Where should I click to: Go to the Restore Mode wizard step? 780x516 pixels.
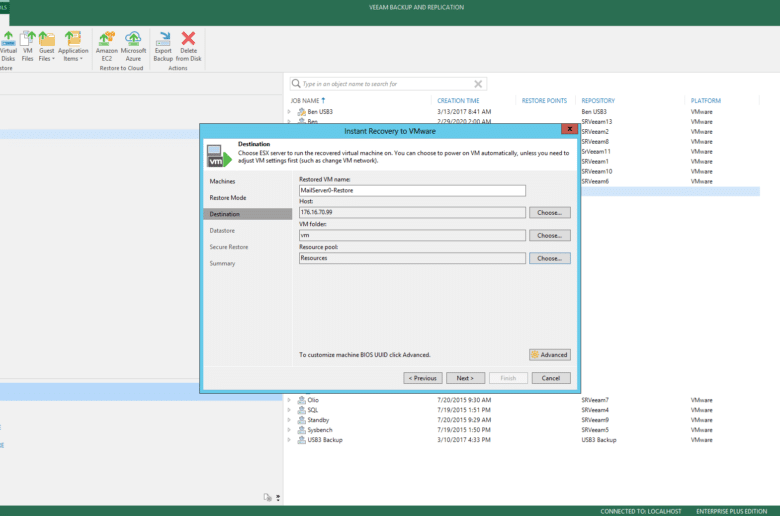(x=228, y=198)
